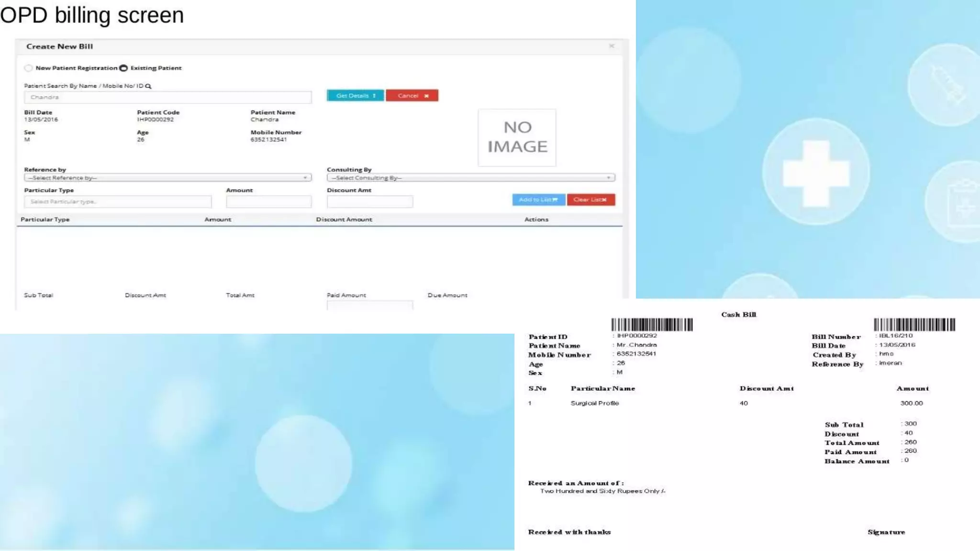Viewport: 980px width, 551px height.
Task: Click the Select Particular type field
Action: click(x=118, y=201)
